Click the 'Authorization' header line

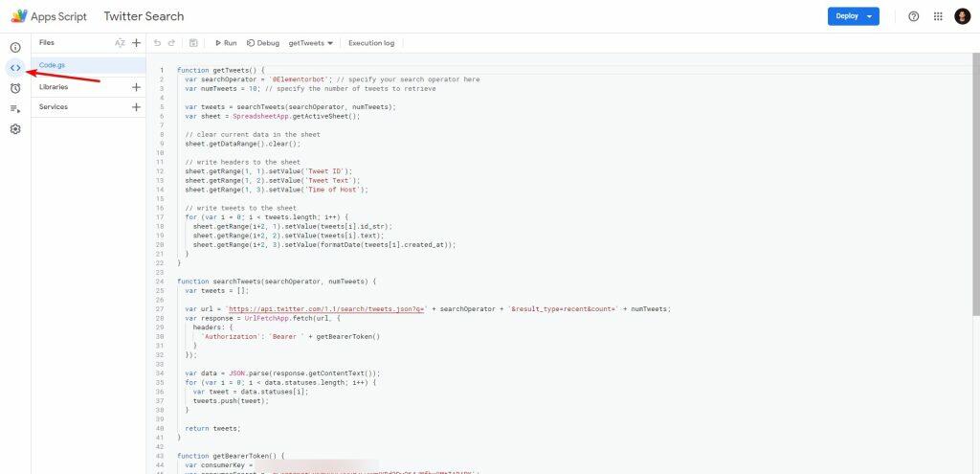pos(291,336)
